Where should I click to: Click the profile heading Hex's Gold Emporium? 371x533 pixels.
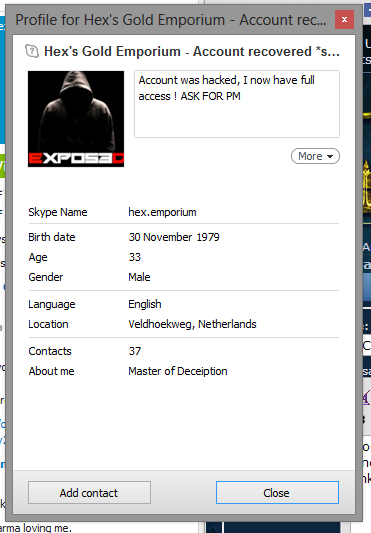[x=192, y=51]
